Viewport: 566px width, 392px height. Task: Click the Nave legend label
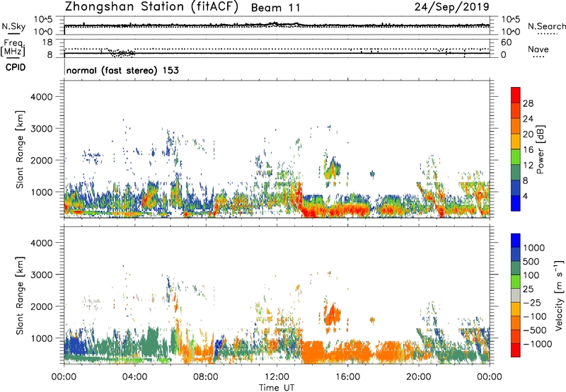coord(538,49)
